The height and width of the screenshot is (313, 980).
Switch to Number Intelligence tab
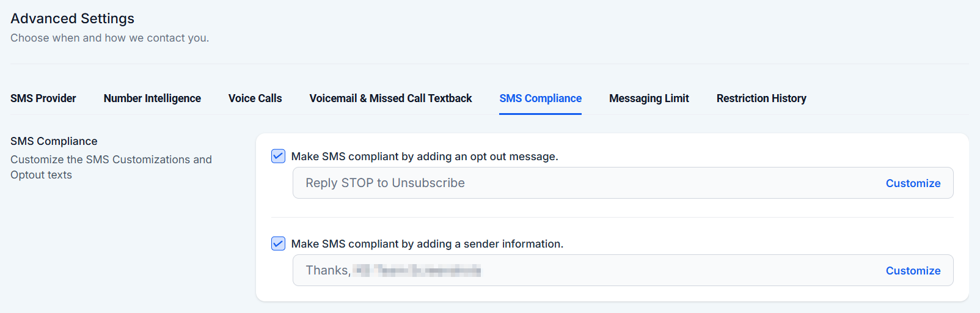pos(152,98)
